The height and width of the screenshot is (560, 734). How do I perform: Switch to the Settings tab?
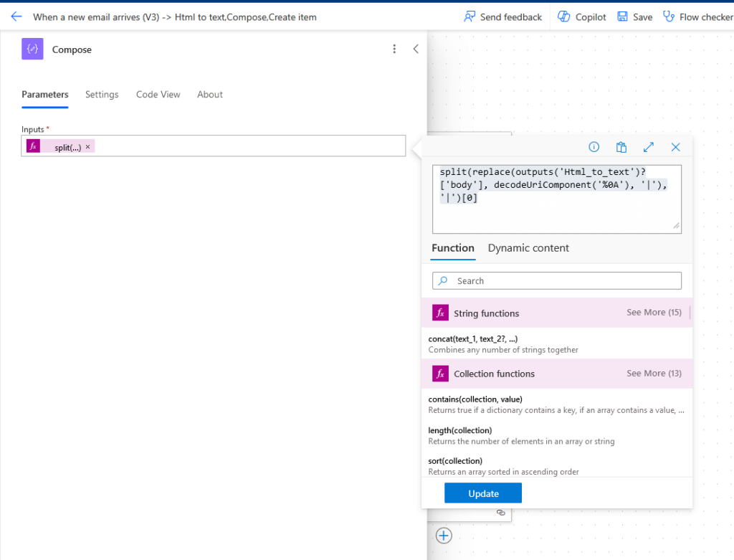click(x=102, y=95)
